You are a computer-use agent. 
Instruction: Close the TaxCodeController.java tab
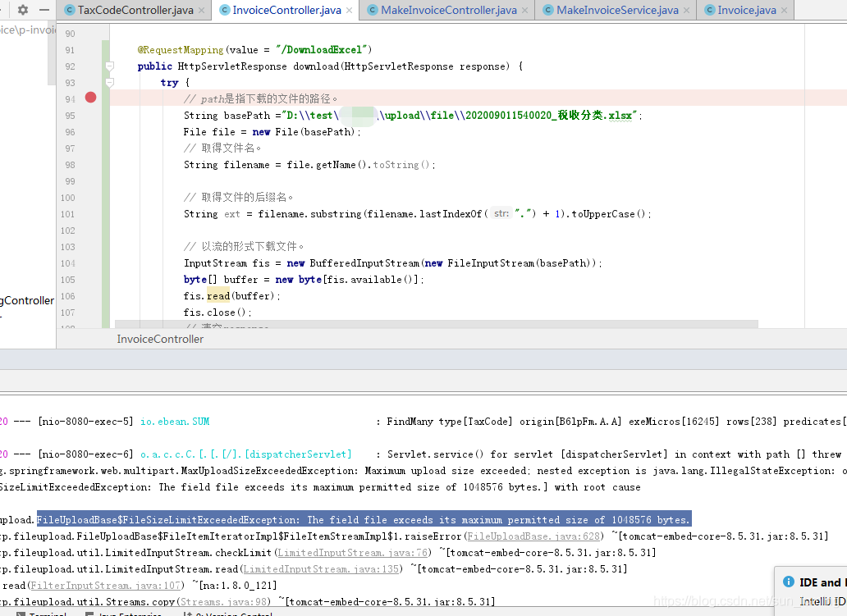[201, 11]
